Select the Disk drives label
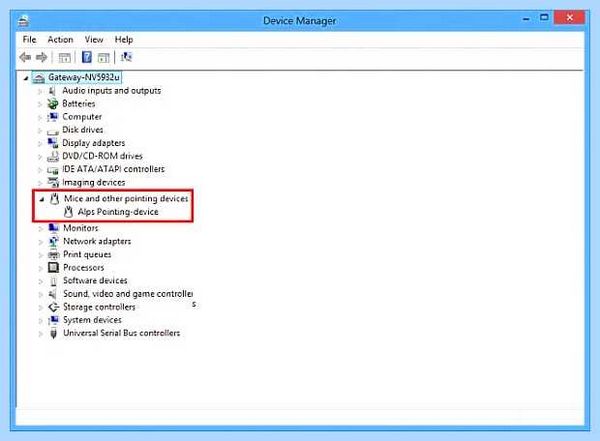Screen dimensions: 600x441 [x=83, y=130]
